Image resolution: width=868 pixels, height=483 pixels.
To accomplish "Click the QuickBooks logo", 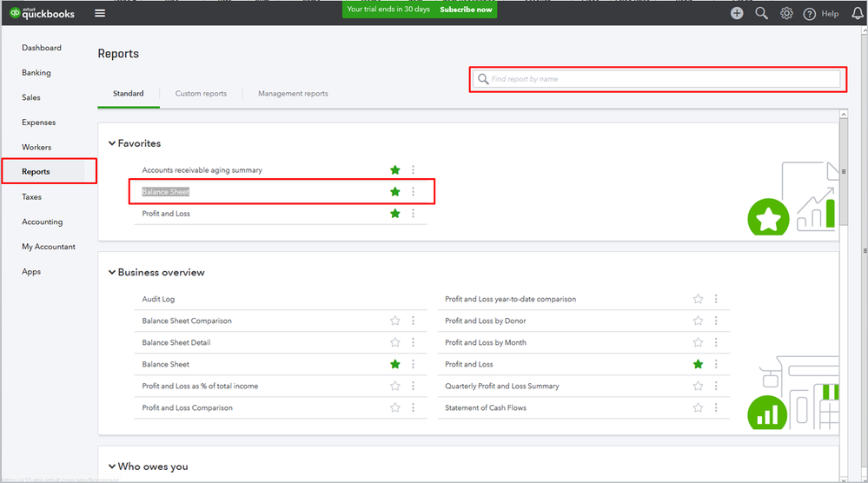I will click(42, 13).
